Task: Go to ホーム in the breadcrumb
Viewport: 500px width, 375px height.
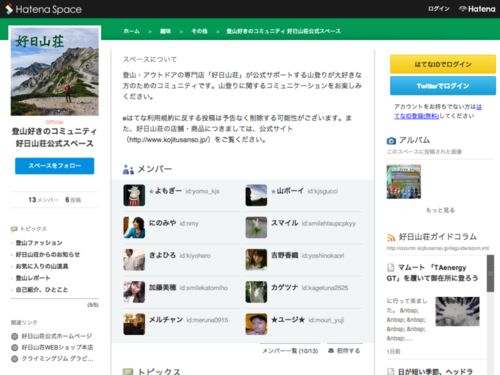Action: [x=131, y=31]
